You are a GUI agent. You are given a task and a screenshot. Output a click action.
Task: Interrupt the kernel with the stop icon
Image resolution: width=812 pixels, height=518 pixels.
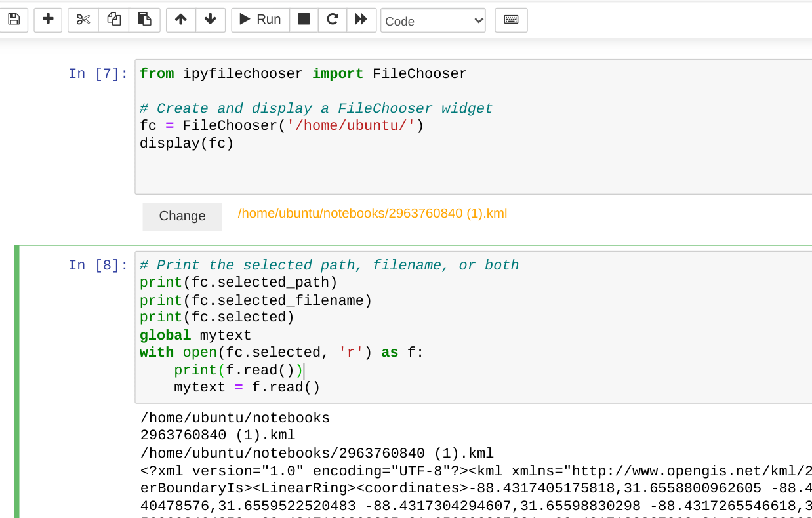coord(304,20)
